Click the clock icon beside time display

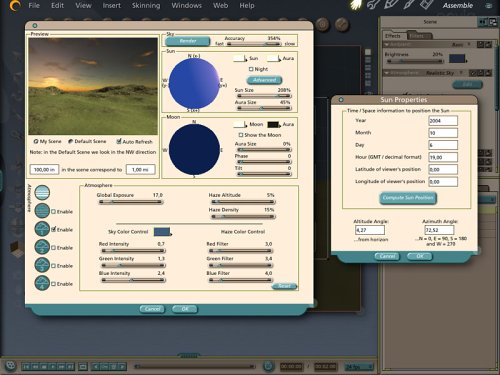268,366
